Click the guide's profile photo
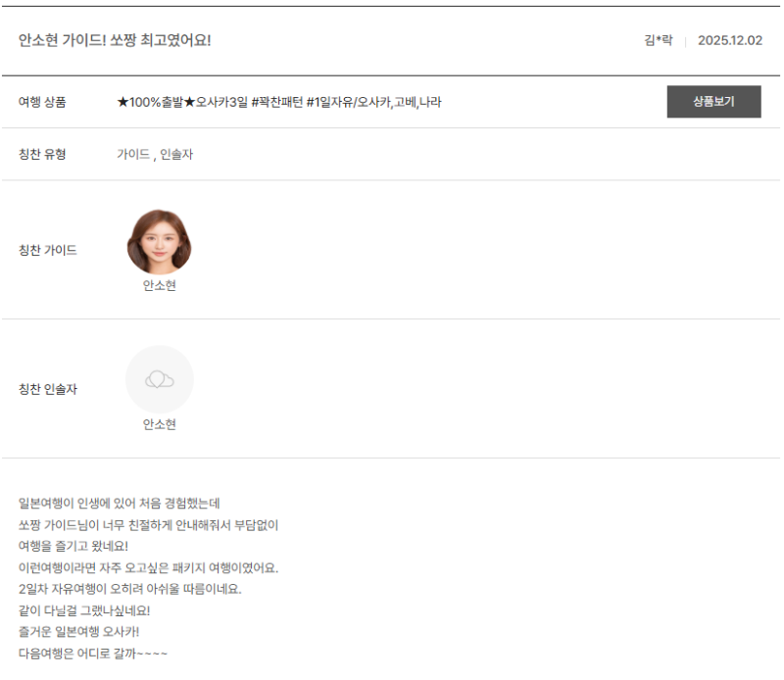The image size is (784, 680). point(159,241)
